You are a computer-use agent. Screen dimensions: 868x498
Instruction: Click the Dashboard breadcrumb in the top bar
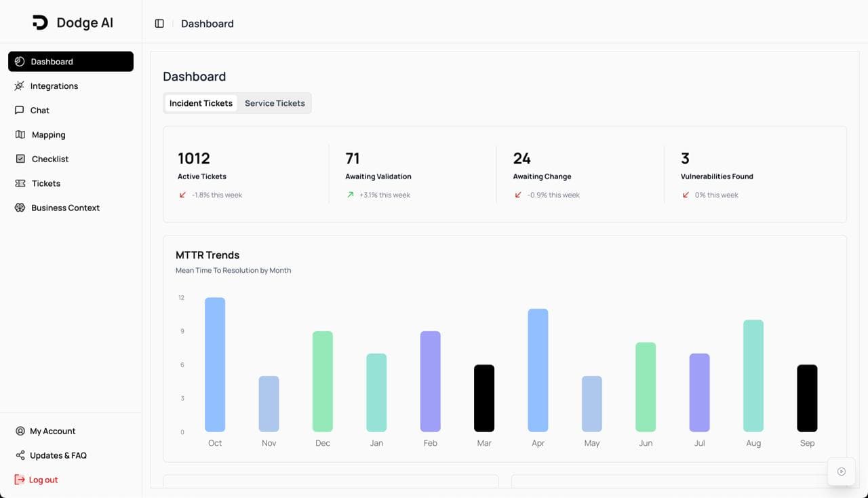[x=208, y=23]
